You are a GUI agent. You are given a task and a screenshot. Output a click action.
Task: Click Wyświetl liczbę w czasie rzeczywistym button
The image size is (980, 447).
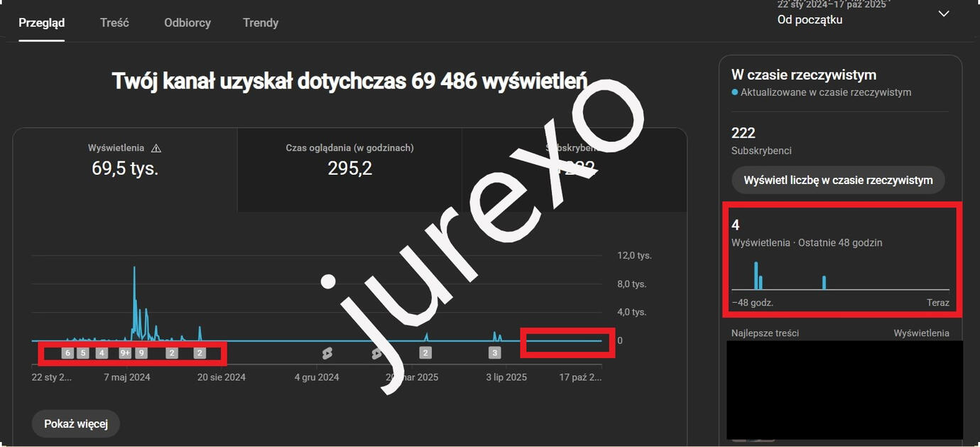838,181
